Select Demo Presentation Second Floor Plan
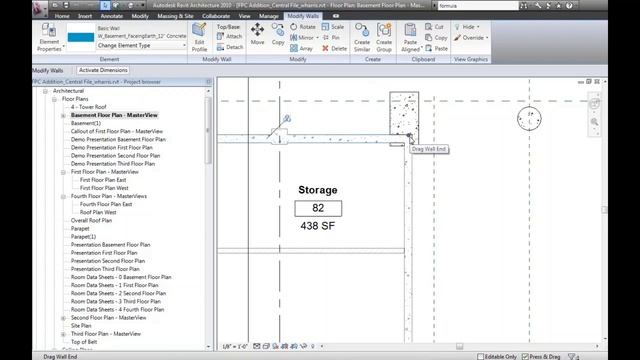Screen dimensions: 640x360 [x=116, y=156]
